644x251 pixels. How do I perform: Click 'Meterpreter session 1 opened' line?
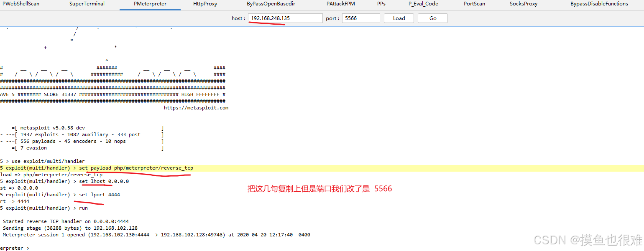pyautogui.click(x=156, y=235)
